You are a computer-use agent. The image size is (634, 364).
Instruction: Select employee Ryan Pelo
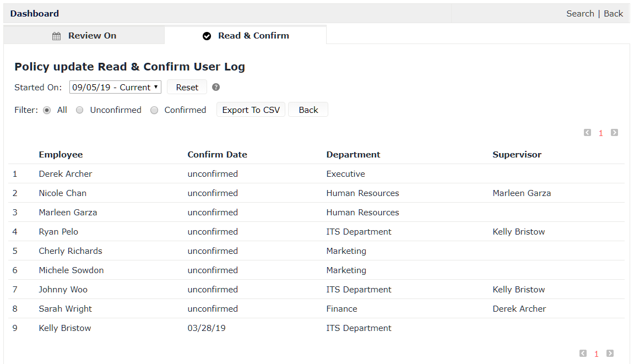(58, 232)
